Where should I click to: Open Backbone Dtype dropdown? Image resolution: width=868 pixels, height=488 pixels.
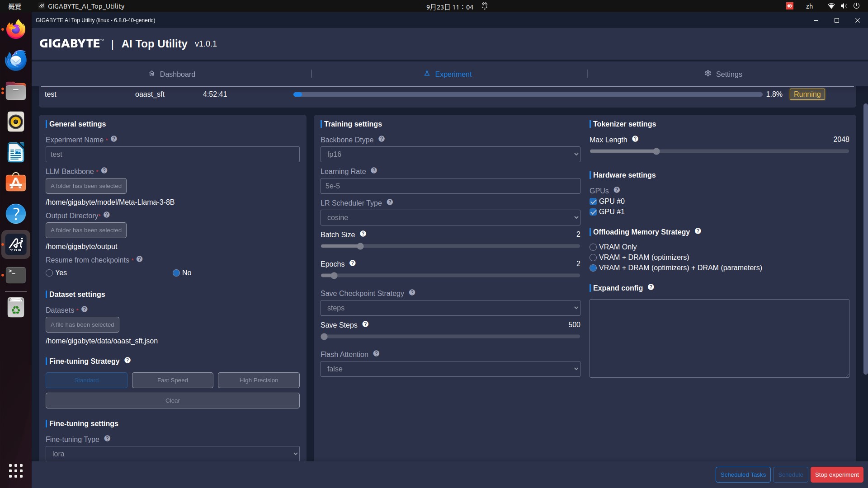tap(449, 154)
